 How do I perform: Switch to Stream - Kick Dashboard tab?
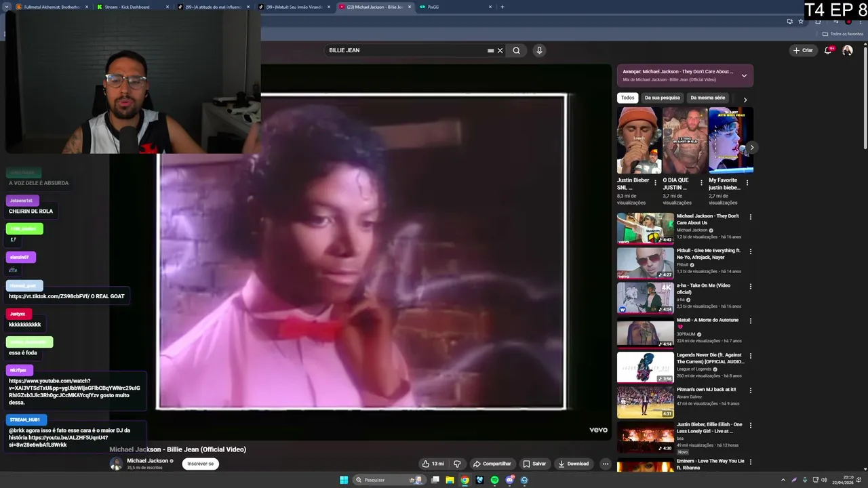127,7
